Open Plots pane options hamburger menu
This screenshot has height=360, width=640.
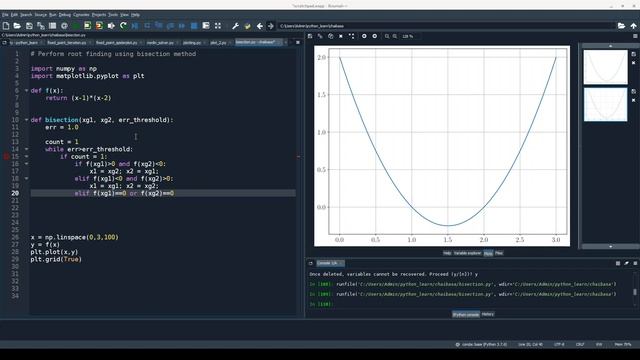click(x=635, y=36)
